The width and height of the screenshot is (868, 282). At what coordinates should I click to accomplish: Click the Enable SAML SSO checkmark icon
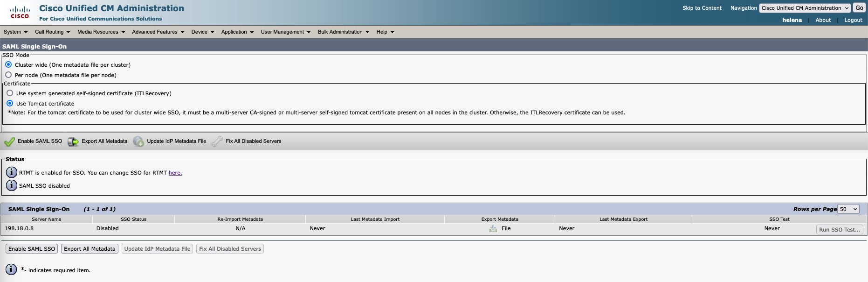click(9, 141)
